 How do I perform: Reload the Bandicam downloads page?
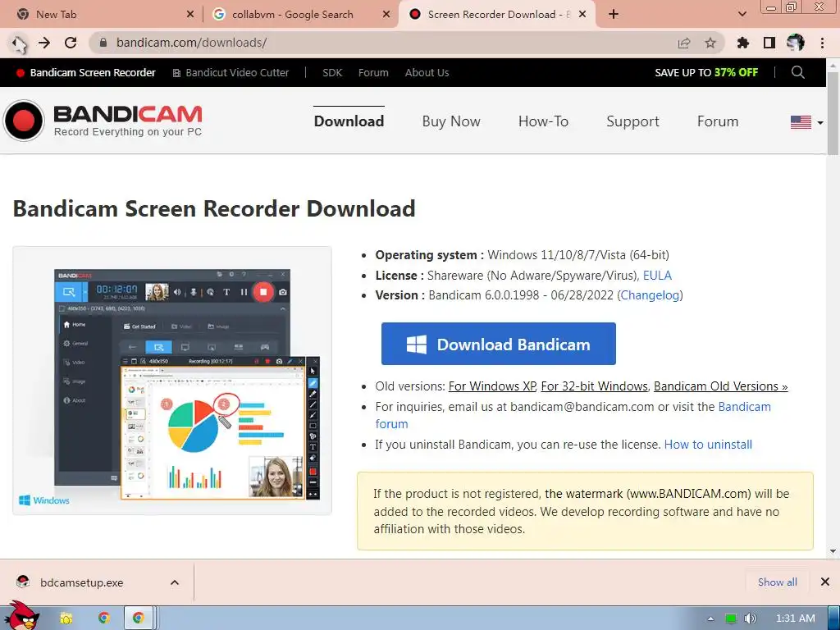tap(71, 43)
